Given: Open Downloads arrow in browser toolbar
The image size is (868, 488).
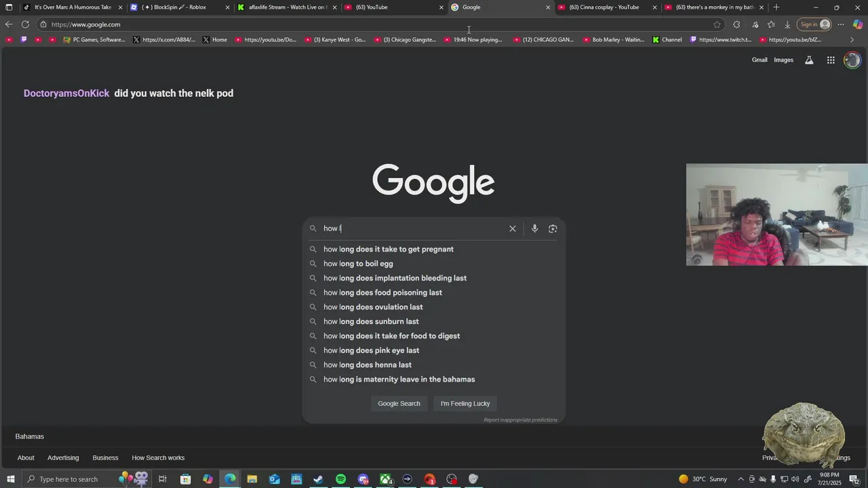Looking at the screenshot, I should point(787,24).
